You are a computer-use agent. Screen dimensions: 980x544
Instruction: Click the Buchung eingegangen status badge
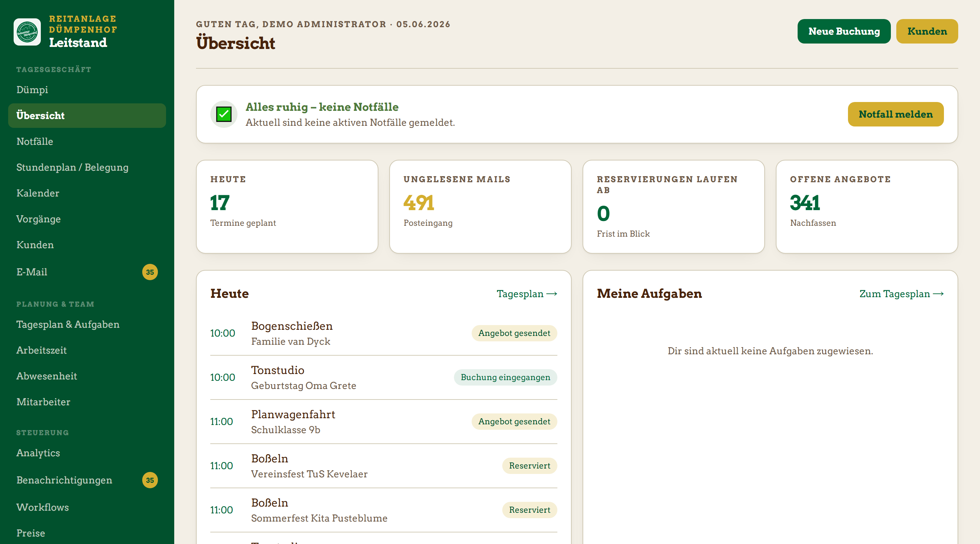(x=505, y=377)
